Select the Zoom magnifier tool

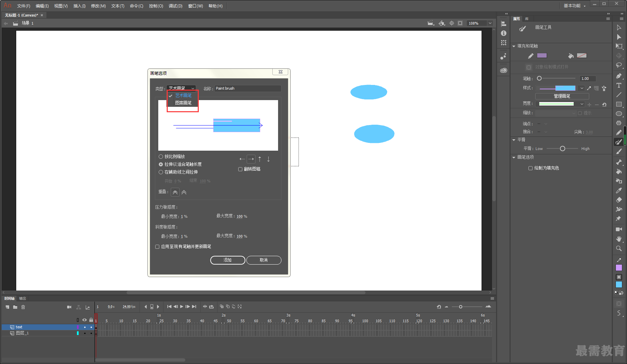(619, 248)
